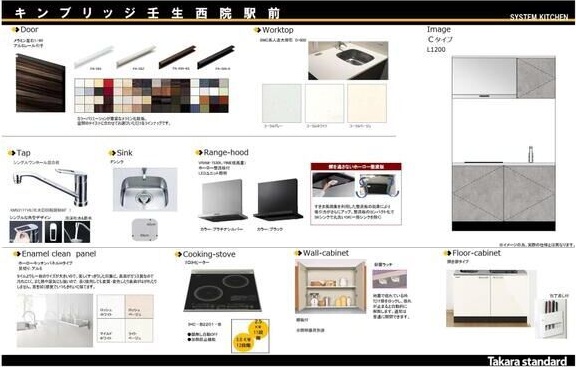The width and height of the screenshot is (576, 367).
Task: Click the hand wiping range hood photo
Action: coord(334,185)
